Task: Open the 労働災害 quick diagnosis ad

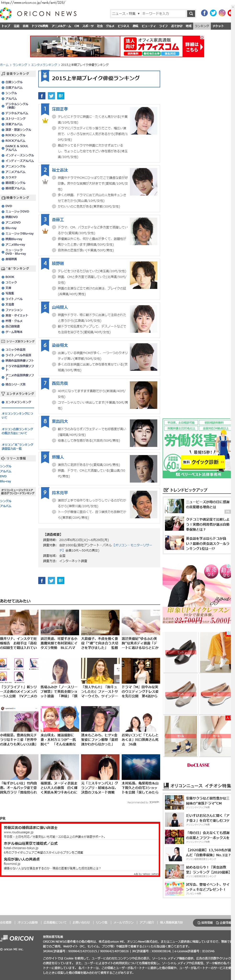Action: 197,449
